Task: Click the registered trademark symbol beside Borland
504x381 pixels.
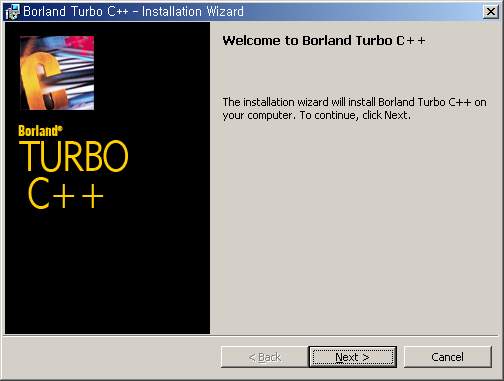Action: 60,128
